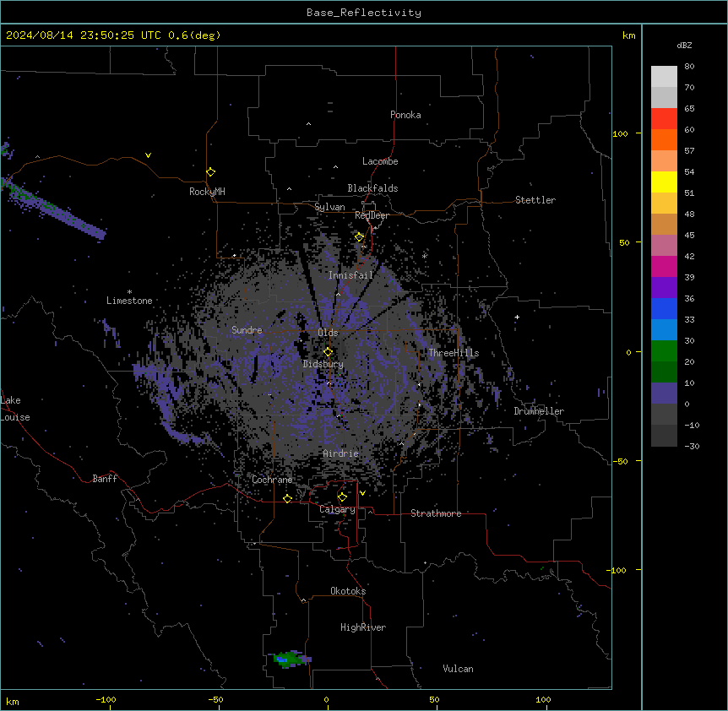Click the Blackfalds label

tap(372, 188)
